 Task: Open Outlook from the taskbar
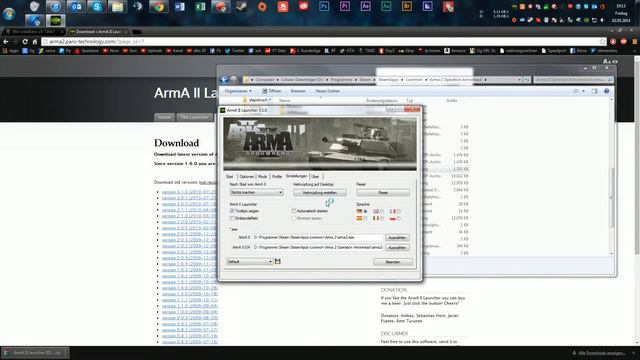coord(76,7)
